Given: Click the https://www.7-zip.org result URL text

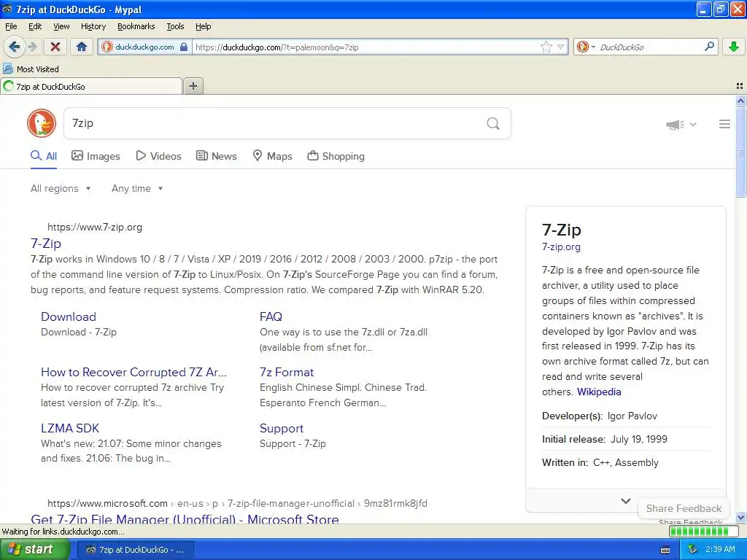Looking at the screenshot, I should click(x=95, y=227).
